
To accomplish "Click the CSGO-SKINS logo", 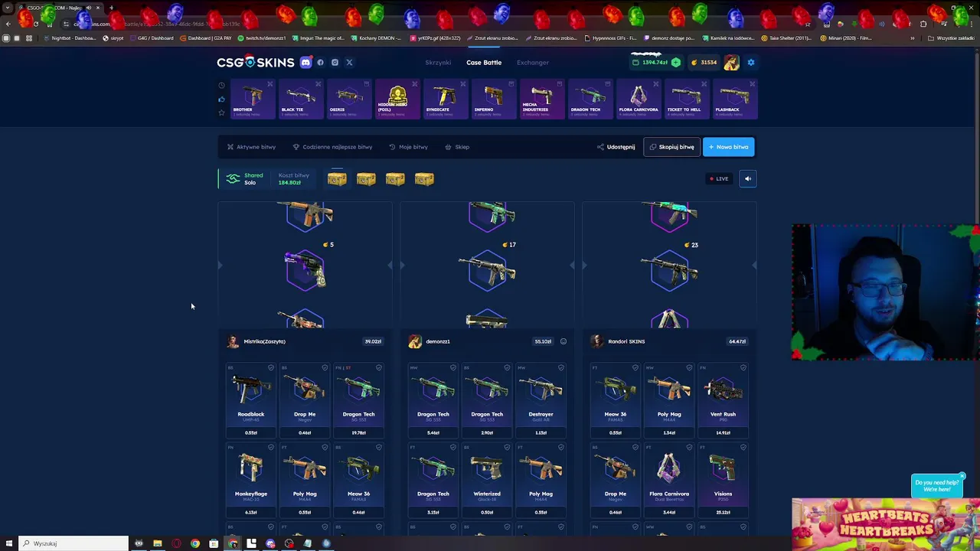I will pyautogui.click(x=255, y=63).
